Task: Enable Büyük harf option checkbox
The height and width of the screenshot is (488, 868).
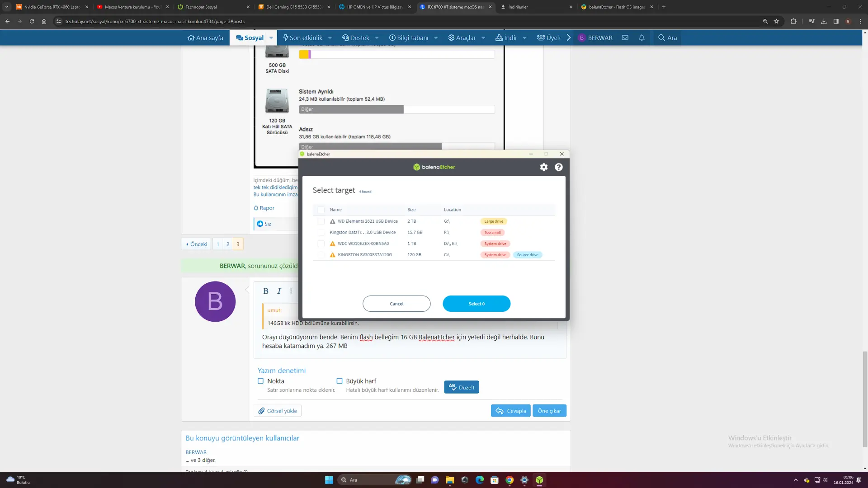Action: point(340,381)
